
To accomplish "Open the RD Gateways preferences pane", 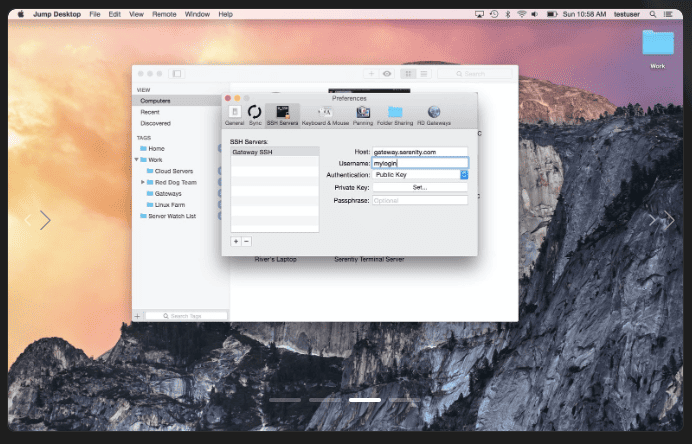I will [x=434, y=116].
